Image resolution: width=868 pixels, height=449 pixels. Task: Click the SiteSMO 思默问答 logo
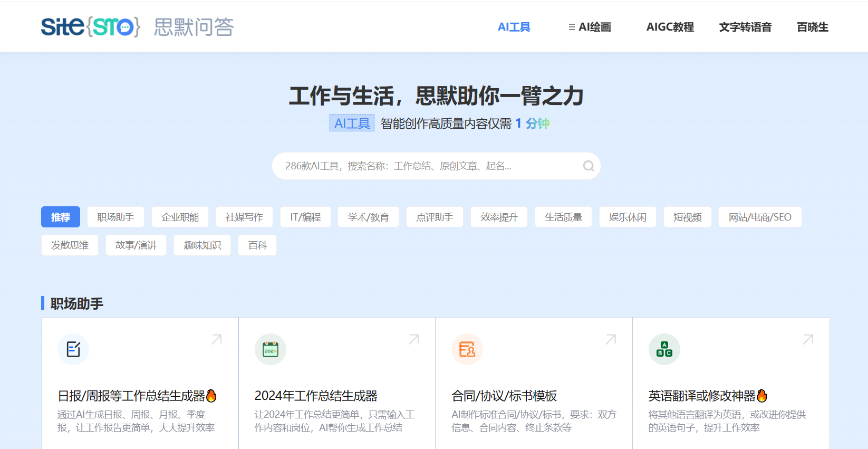137,27
